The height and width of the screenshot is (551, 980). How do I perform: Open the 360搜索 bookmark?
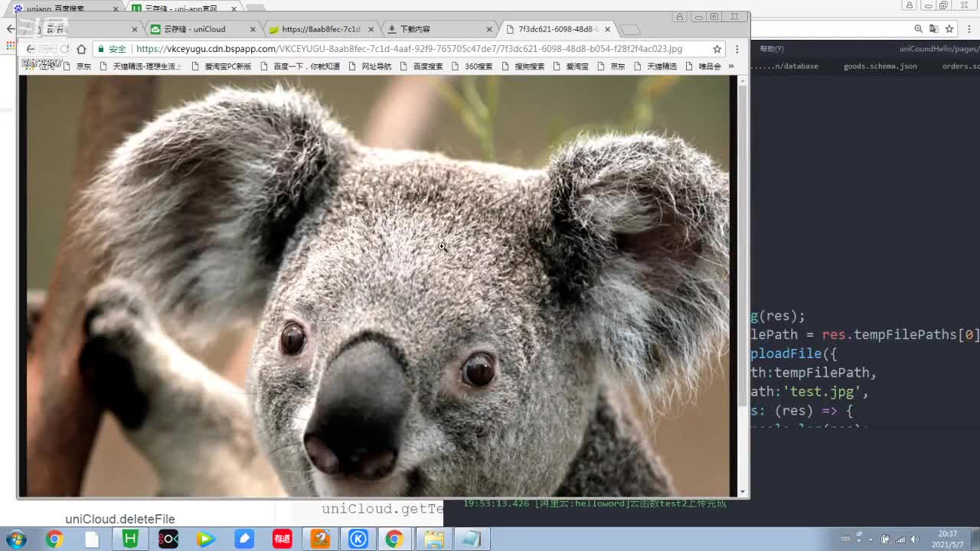tap(472, 67)
